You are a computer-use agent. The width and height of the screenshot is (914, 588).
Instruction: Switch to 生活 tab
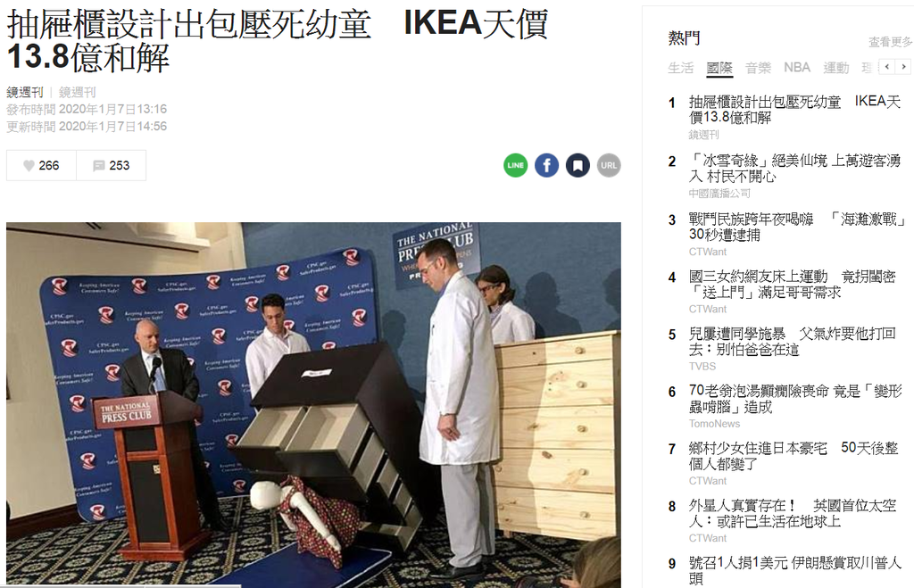[680, 68]
